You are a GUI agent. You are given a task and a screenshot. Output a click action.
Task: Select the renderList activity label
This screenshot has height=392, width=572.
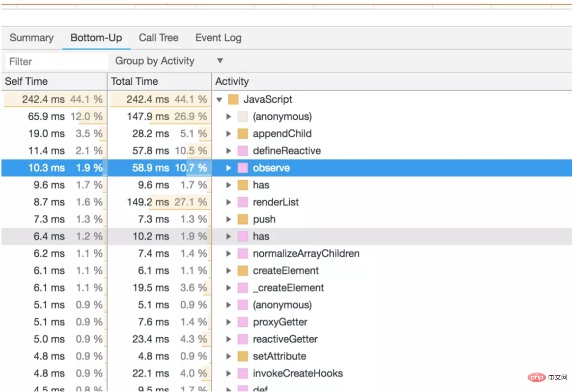(x=276, y=202)
